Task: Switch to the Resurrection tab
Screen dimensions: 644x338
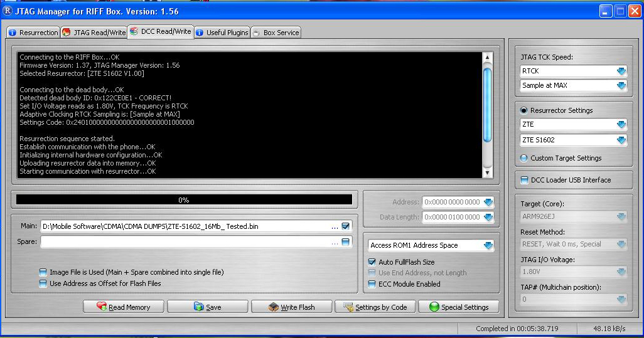Action: click(33, 33)
